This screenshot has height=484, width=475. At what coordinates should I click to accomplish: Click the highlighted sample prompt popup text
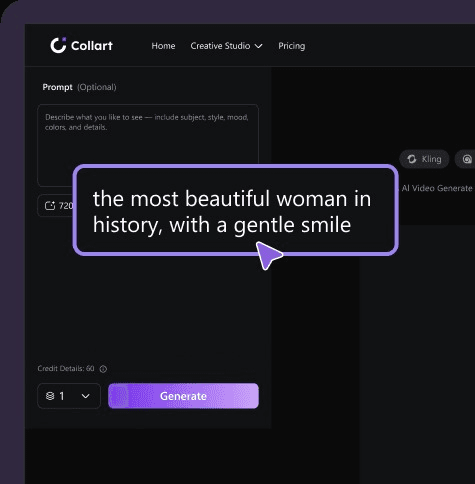point(232,212)
